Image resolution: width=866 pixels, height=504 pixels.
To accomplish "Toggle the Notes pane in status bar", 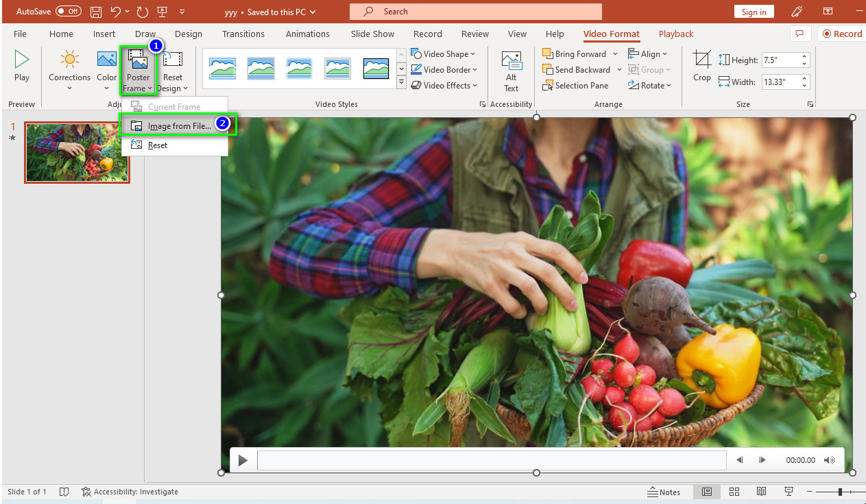I will (x=664, y=492).
